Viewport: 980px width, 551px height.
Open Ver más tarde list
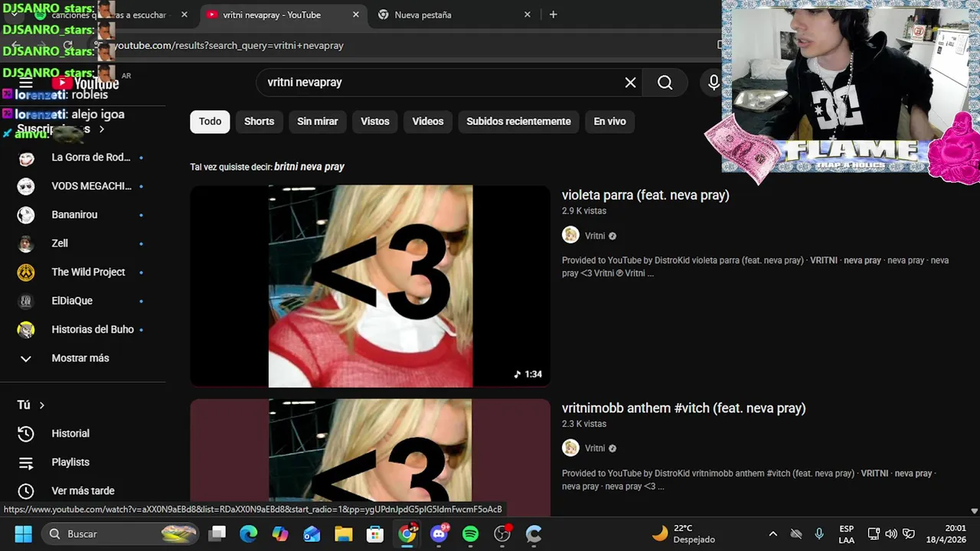[83, 491]
